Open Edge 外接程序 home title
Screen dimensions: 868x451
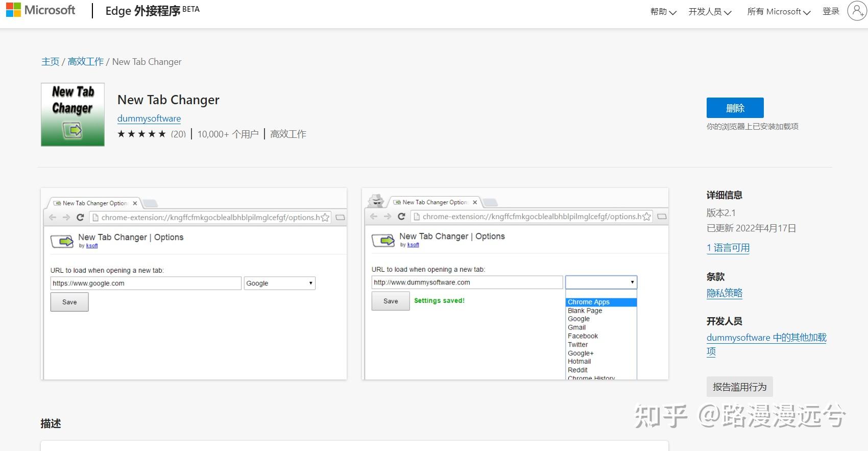[x=152, y=11]
